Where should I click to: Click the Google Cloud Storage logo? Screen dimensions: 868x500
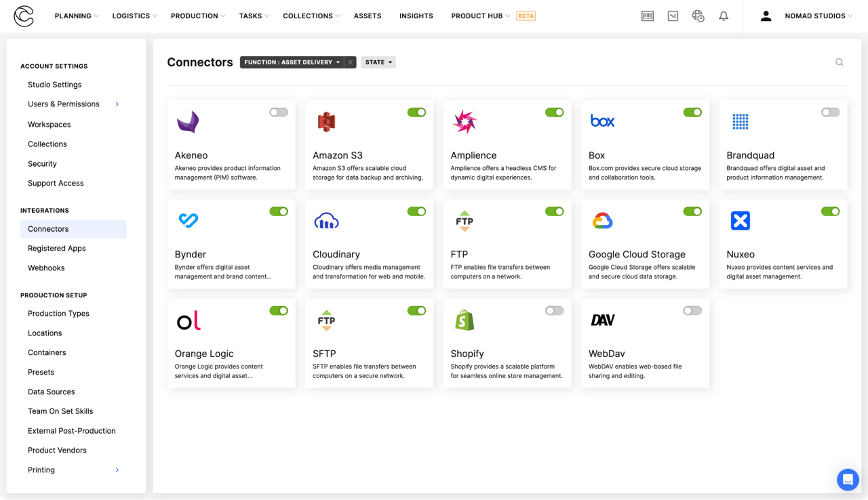coord(602,221)
